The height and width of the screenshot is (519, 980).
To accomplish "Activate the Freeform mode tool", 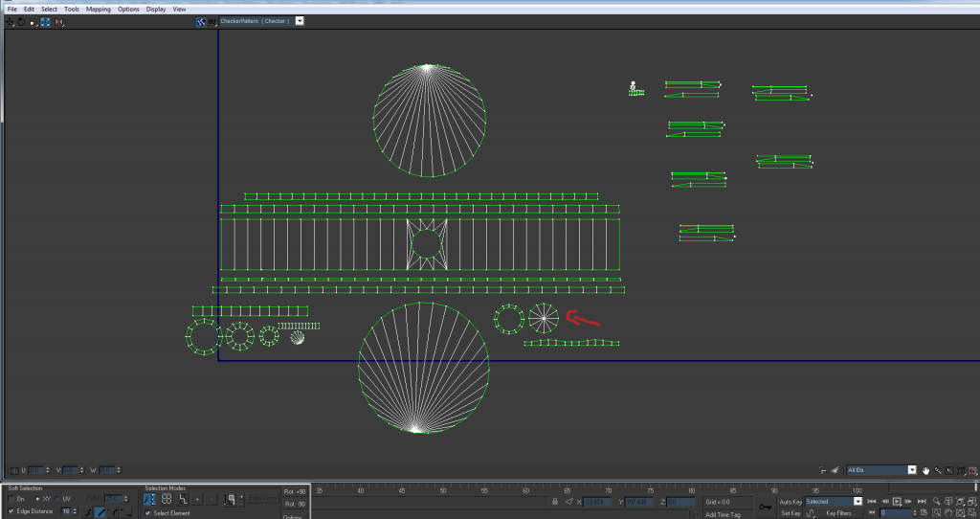I will click(x=45, y=21).
